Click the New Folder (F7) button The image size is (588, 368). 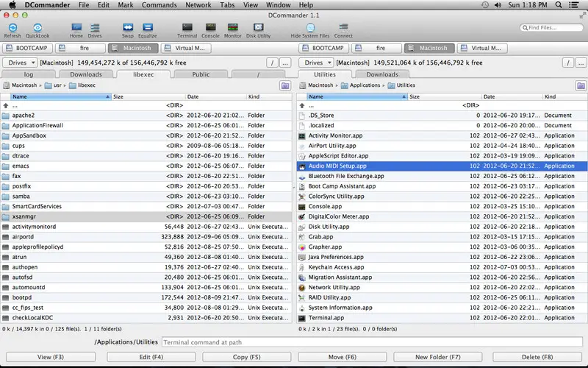(438, 357)
